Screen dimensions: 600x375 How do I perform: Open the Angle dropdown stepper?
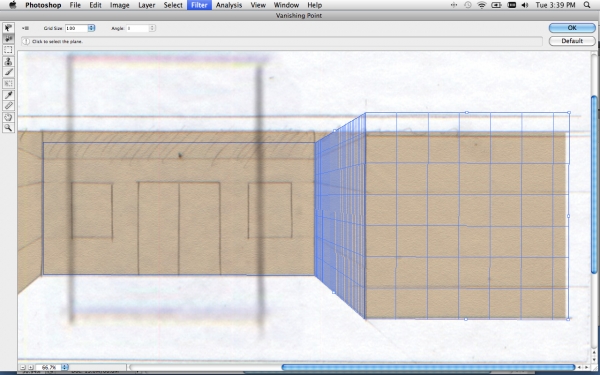pyautogui.click(x=152, y=28)
